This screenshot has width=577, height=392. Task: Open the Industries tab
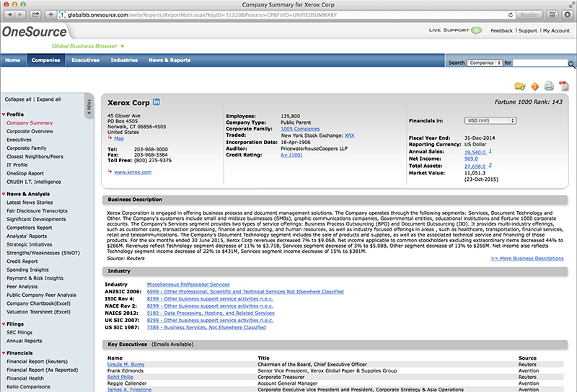coord(124,61)
